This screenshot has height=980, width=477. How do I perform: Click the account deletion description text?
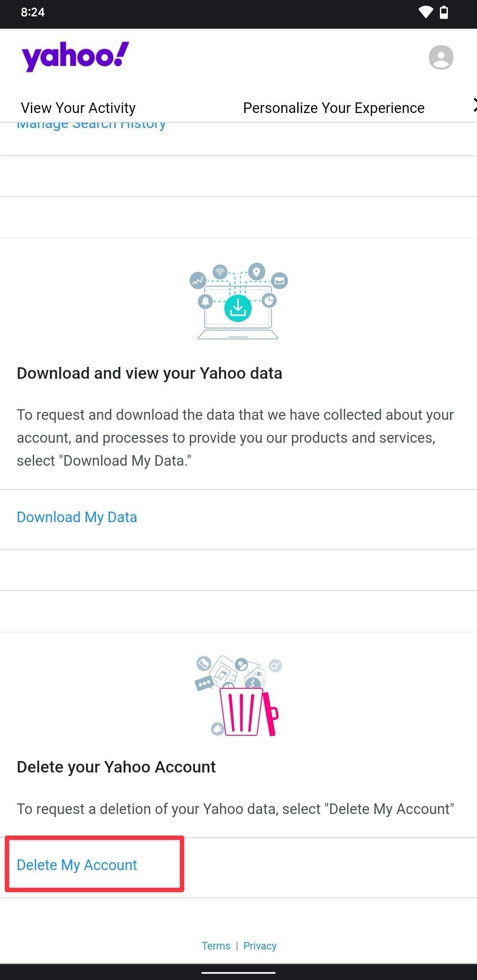235,809
